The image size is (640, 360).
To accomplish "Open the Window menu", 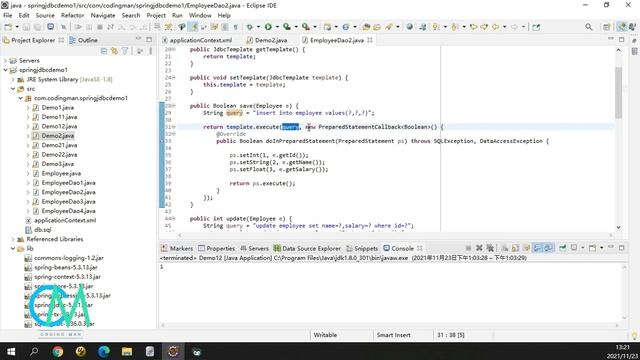I will (x=200, y=16).
